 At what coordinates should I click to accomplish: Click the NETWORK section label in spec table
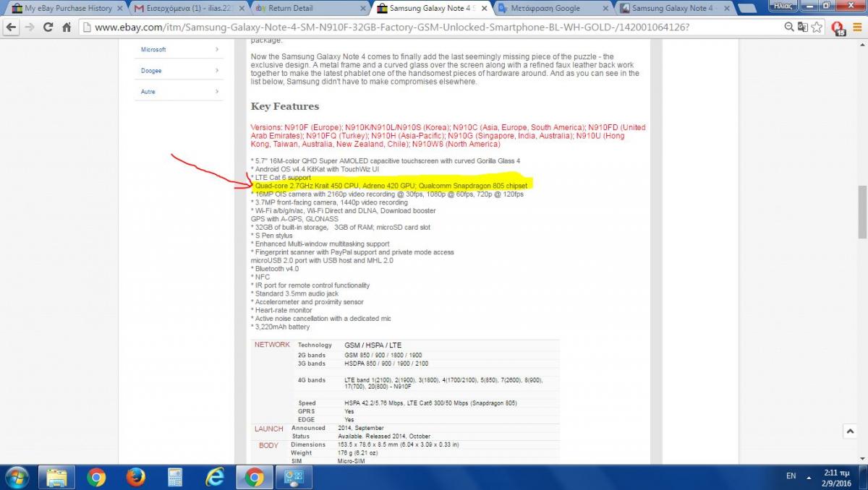coord(272,345)
